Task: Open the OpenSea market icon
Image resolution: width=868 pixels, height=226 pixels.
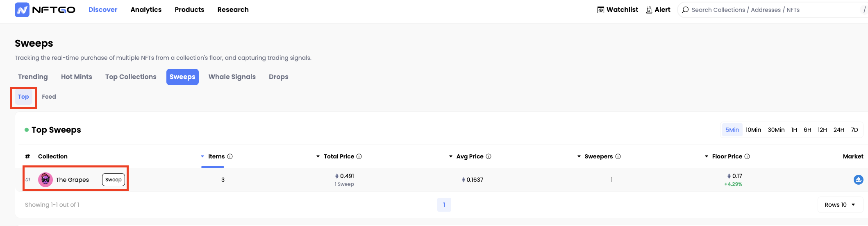Action: [858, 180]
